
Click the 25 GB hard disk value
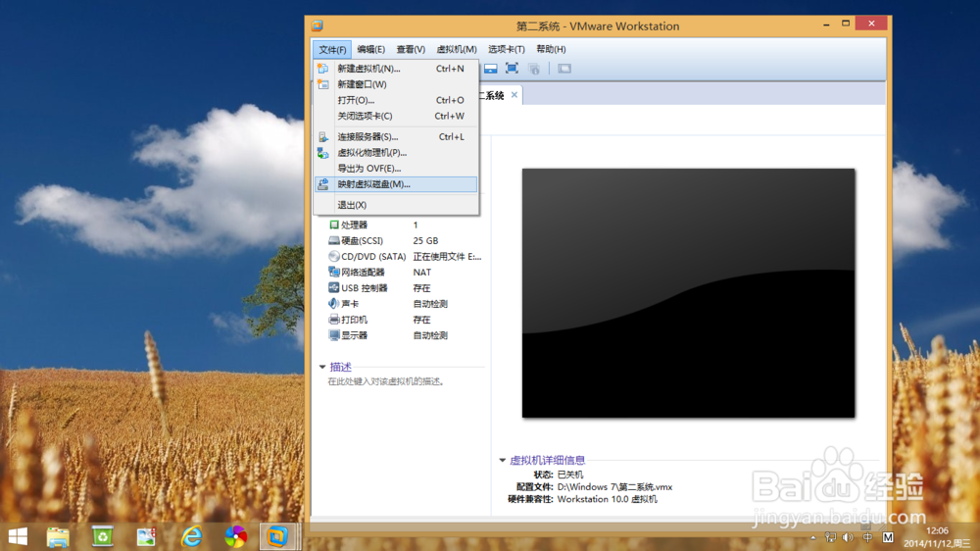click(425, 240)
